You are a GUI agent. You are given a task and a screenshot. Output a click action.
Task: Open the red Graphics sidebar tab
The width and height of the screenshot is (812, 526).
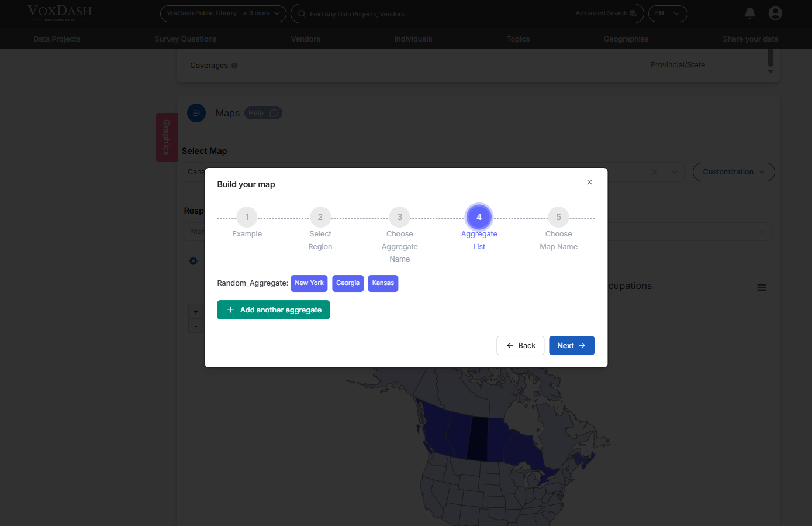167,137
